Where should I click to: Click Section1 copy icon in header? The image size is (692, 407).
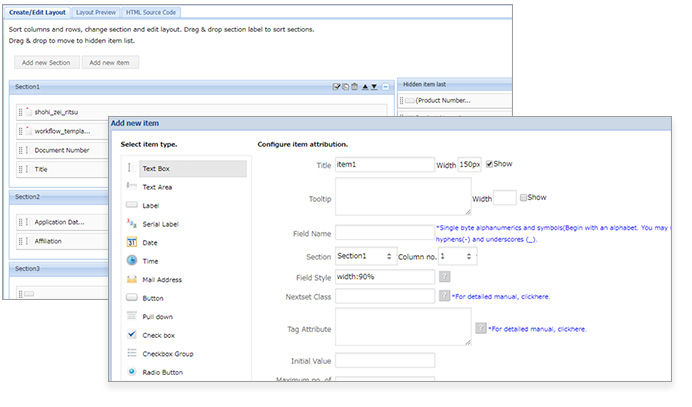[x=346, y=87]
